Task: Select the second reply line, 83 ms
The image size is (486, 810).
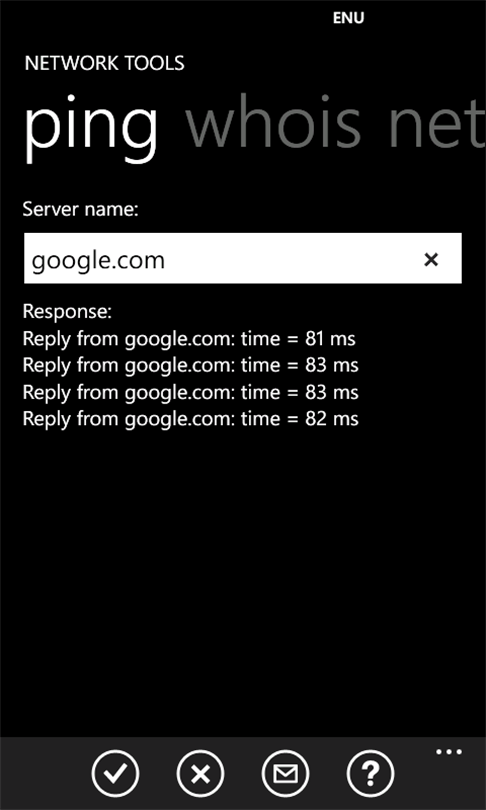Action: pos(191,365)
